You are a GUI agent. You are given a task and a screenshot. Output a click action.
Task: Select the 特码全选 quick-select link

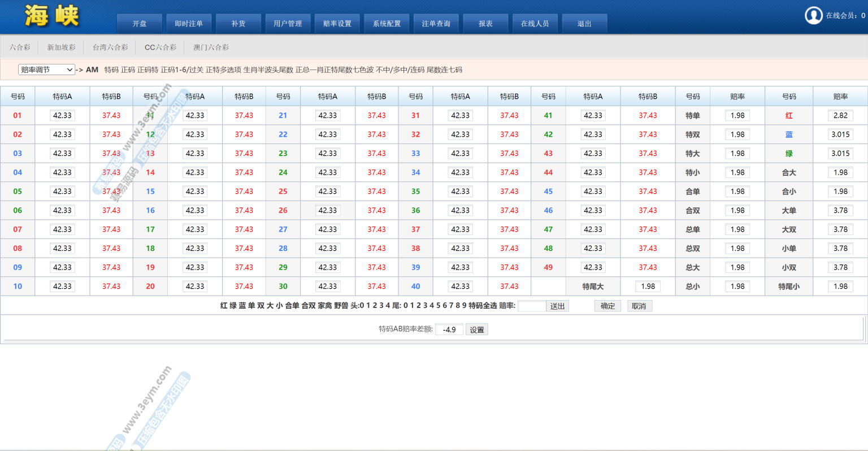coord(483,306)
